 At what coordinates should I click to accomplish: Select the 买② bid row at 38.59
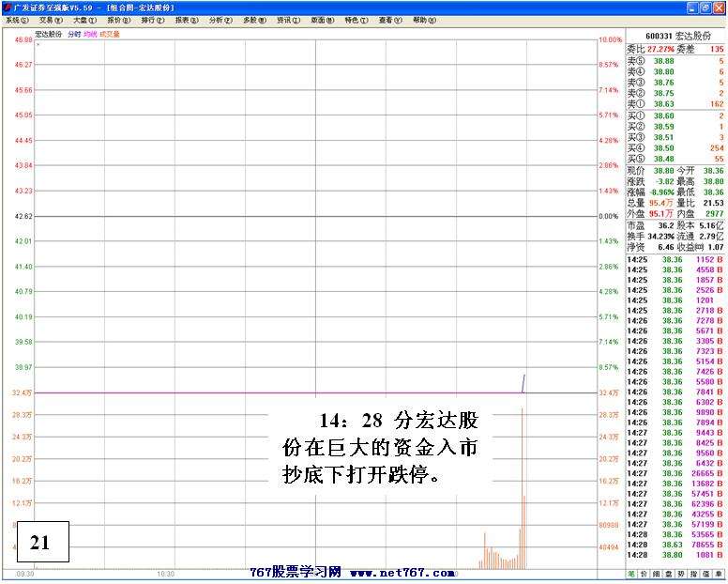pyautogui.click(x=675, y=127)
